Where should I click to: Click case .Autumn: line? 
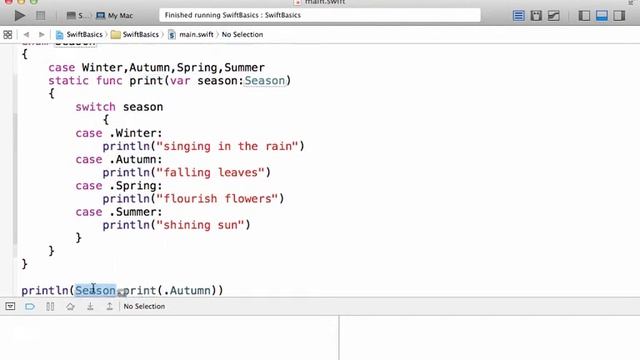coord(119,159)
